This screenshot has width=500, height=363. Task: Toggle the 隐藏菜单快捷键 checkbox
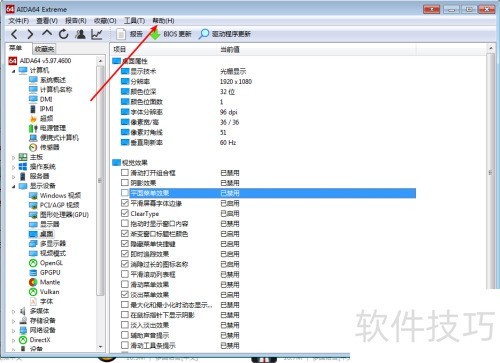[125, 244]
